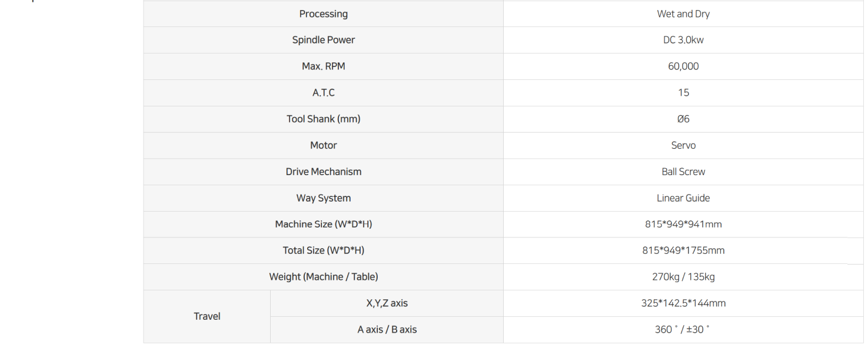Select the Ø6 shank value
Screen dimensions: 868x348
(683, 119)
